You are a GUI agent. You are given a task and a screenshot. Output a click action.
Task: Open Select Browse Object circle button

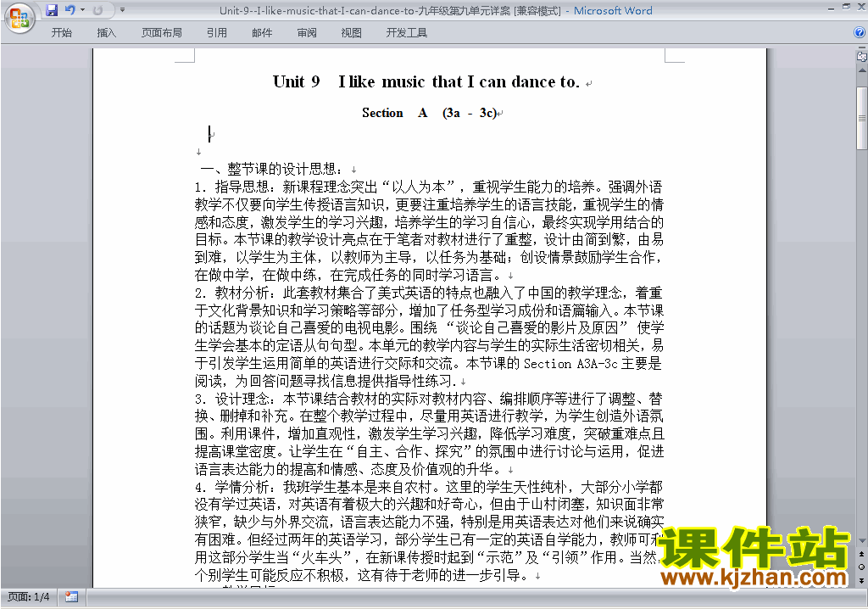[862, 567]
